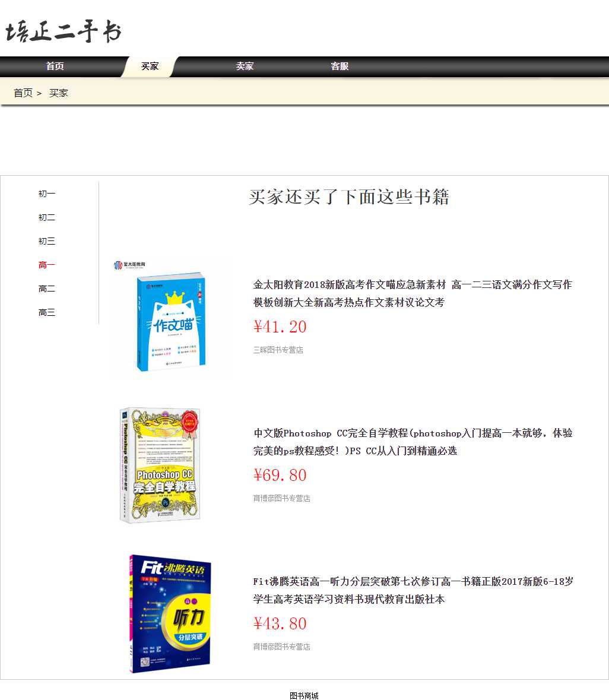Select the 买家 navigation tab
Screen dimensions: 609x700
click(150, 66)
